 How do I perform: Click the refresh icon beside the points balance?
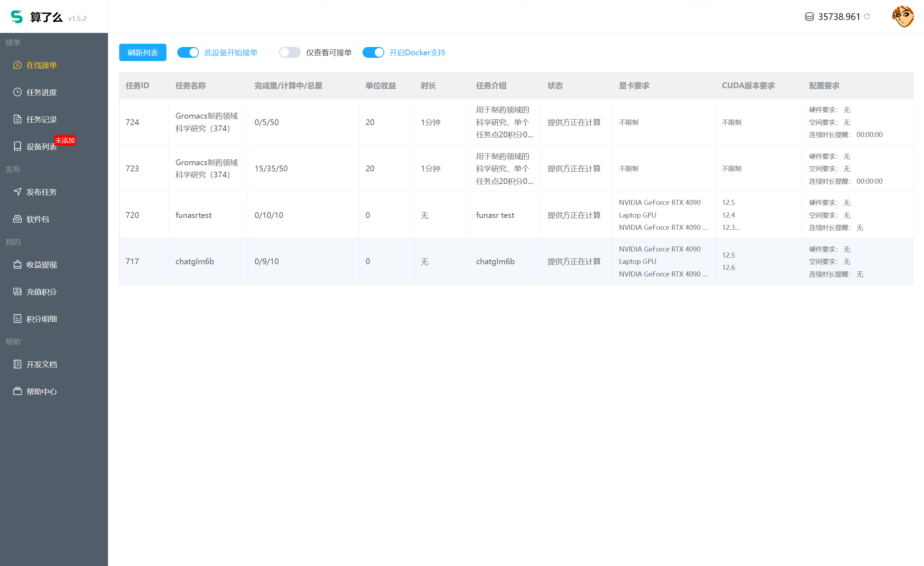point(867,17)
